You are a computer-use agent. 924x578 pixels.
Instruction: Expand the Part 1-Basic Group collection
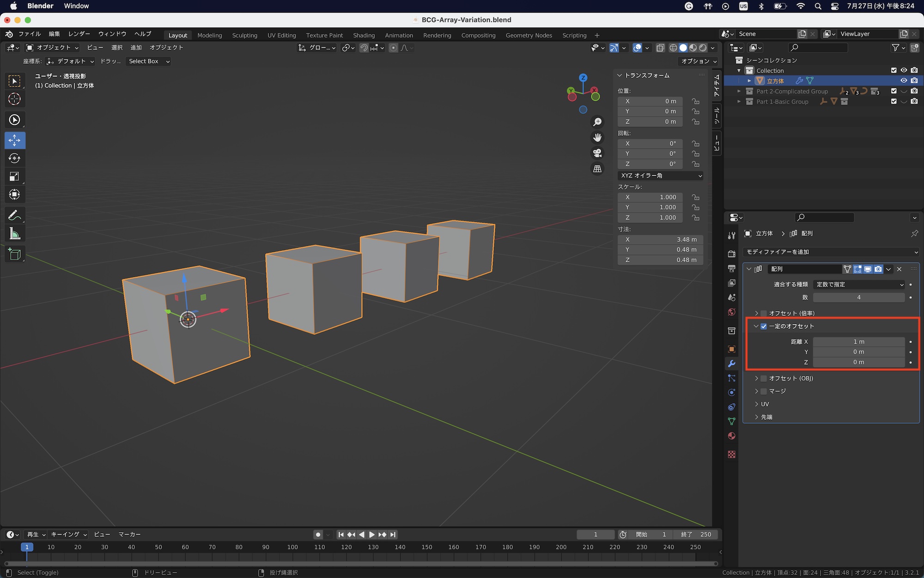tap(739, 102)
